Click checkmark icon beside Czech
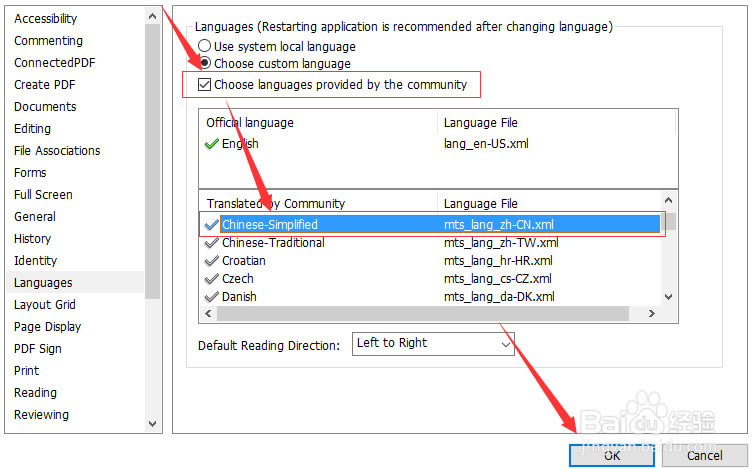 click(x=212, y=279)
